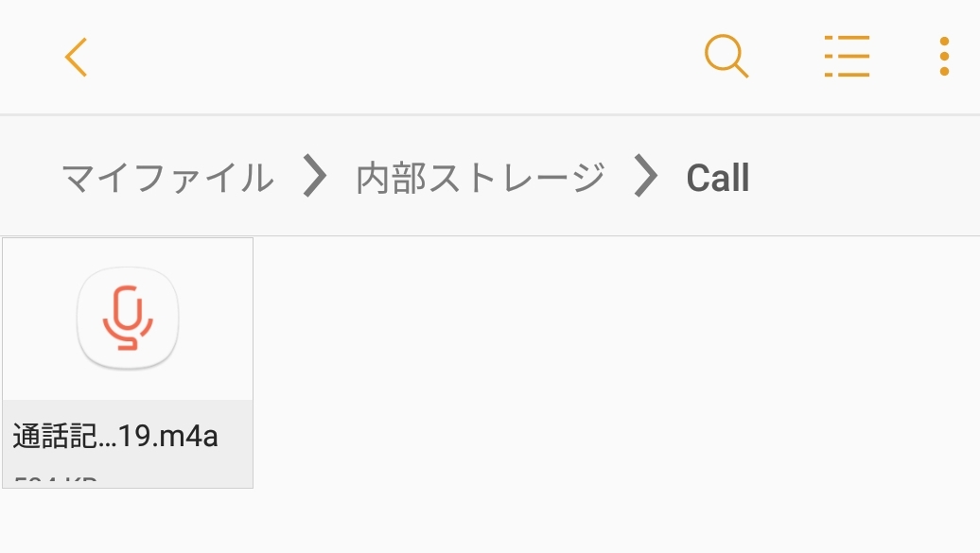980x553 pixels.
Task: Open search with the magnifier icon
Action: [x=726, y=56]
